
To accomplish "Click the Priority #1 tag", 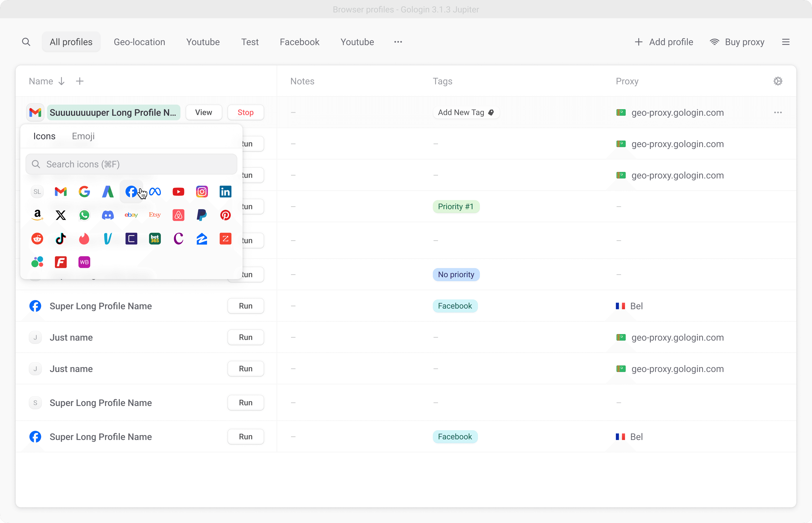I will pos(456,207).
